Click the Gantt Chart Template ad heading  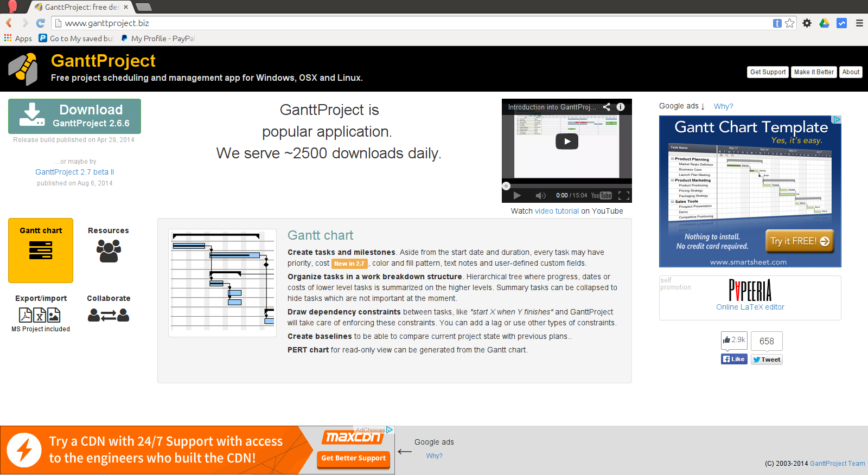[751, 127]
